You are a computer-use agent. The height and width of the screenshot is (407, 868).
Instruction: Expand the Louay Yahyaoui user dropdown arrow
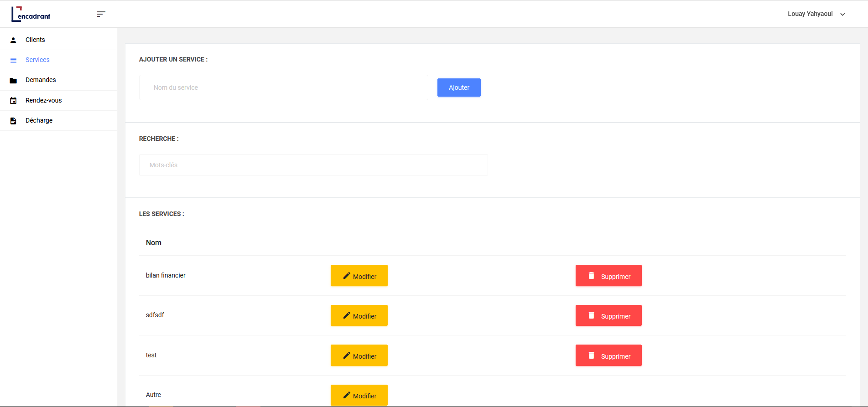pos(842,15)
